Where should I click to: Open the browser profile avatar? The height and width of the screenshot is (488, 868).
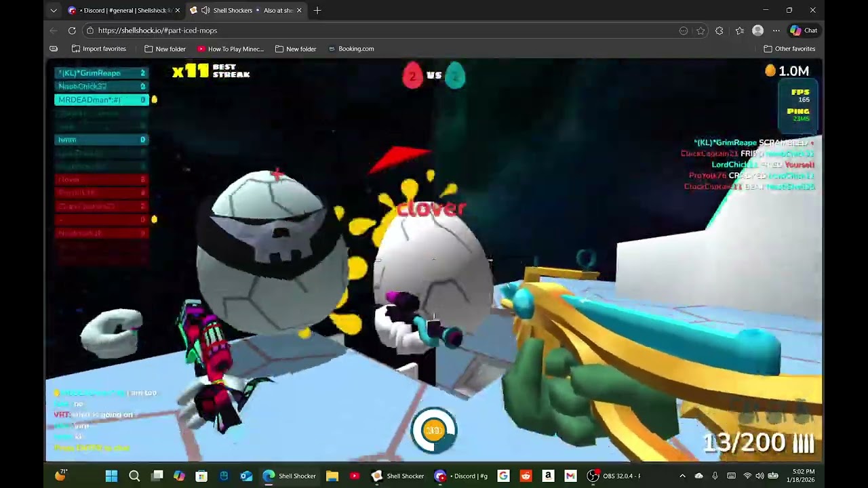(758, 30)
